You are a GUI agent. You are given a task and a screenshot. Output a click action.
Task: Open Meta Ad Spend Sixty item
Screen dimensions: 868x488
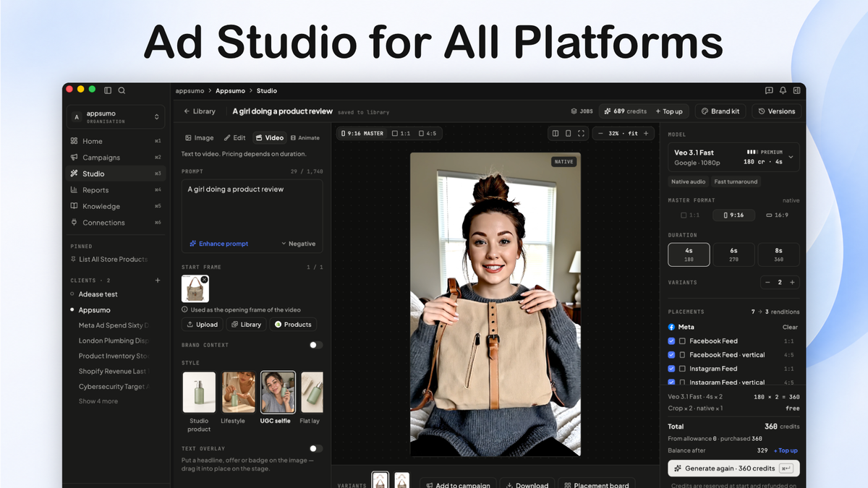(113, 325)
